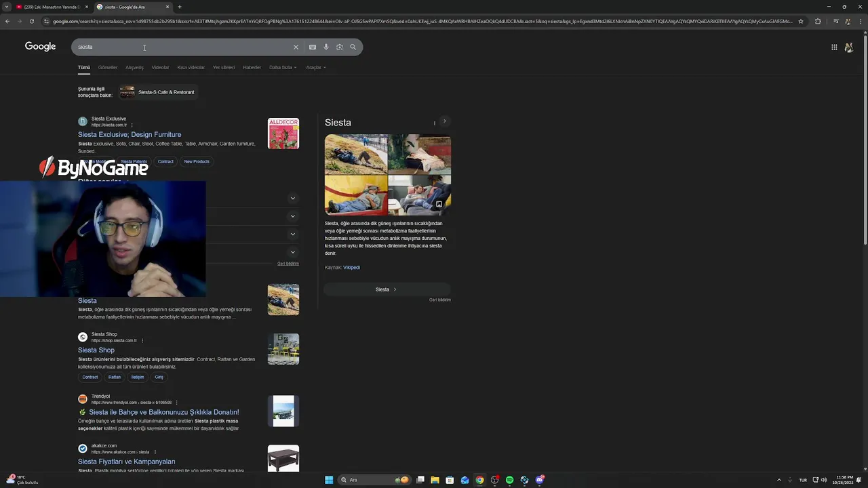Open the Siesta Shop result link
This screenshot has height=488, width=868.
tap(96, 350)
